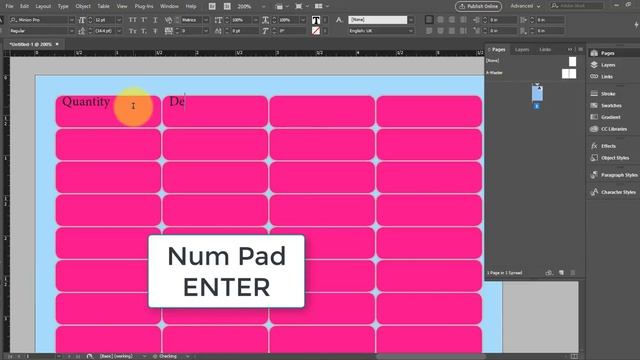This screenshot has height=360, width=640.
Task: Open the Metrics kerning dropdown
Action: 206,20
